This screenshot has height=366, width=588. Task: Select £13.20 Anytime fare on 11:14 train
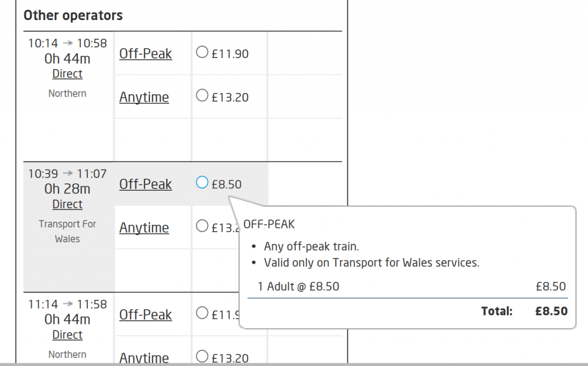pyautogui.click(x=202, y=356)
